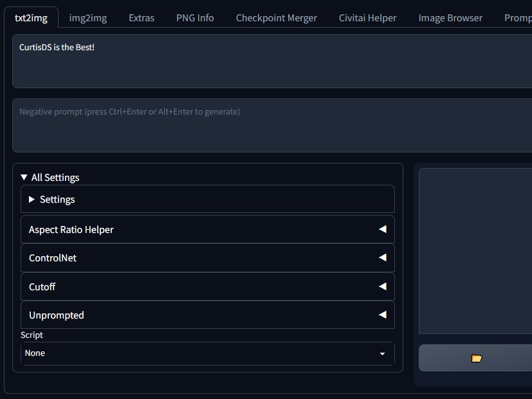The height and width of the screenshot is (399, 532).
Task: Go to the Extras tab
Action: [142, 17]
